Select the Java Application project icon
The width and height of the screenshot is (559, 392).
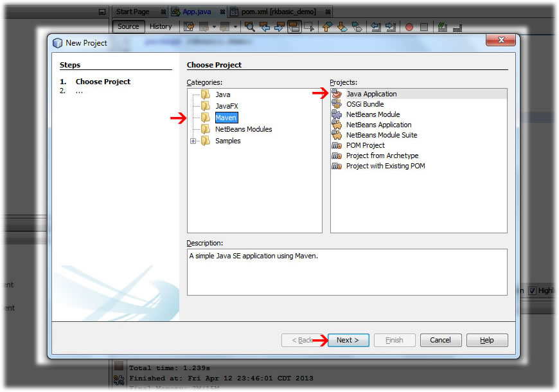(337, 94)
